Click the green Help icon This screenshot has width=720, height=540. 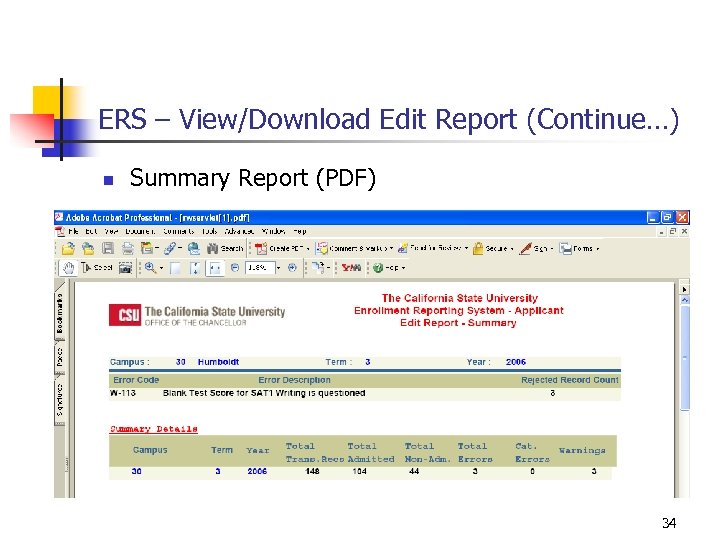(x=378, y=268)
